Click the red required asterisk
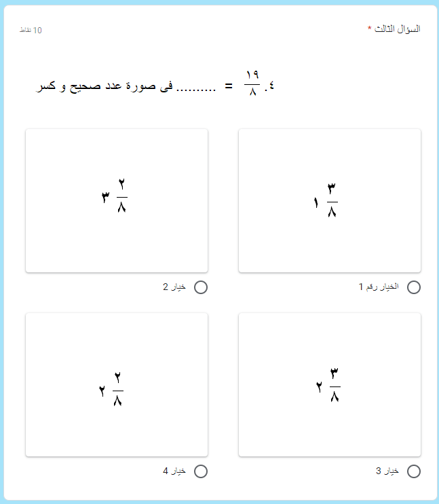The width and height of the screenshot is (439, 504). pos(370,29)
